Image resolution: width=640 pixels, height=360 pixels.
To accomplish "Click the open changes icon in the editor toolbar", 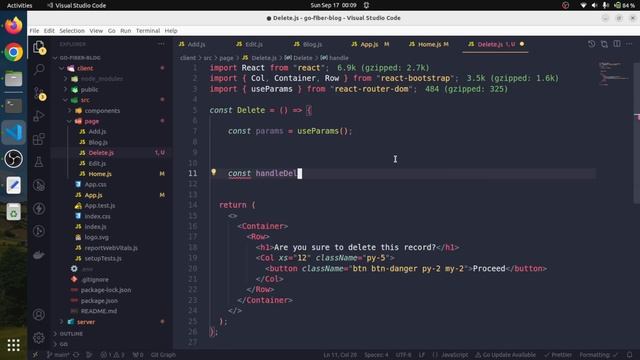I will click(604, 44).
